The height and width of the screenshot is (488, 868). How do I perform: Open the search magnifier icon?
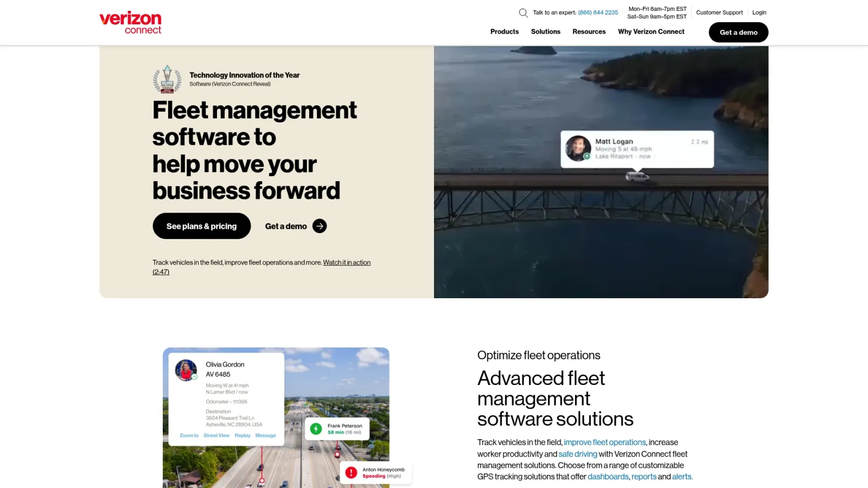[x=523, y=13]
